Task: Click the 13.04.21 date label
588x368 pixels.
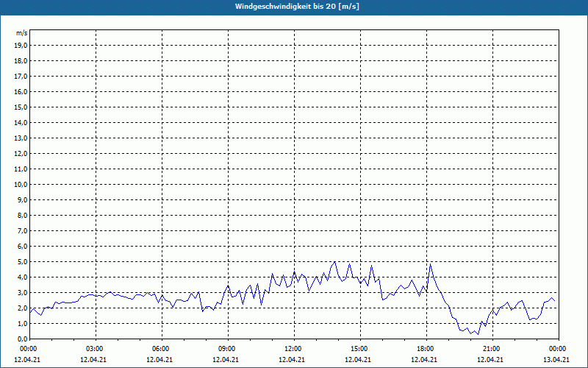Action: (x=556, y=359)
